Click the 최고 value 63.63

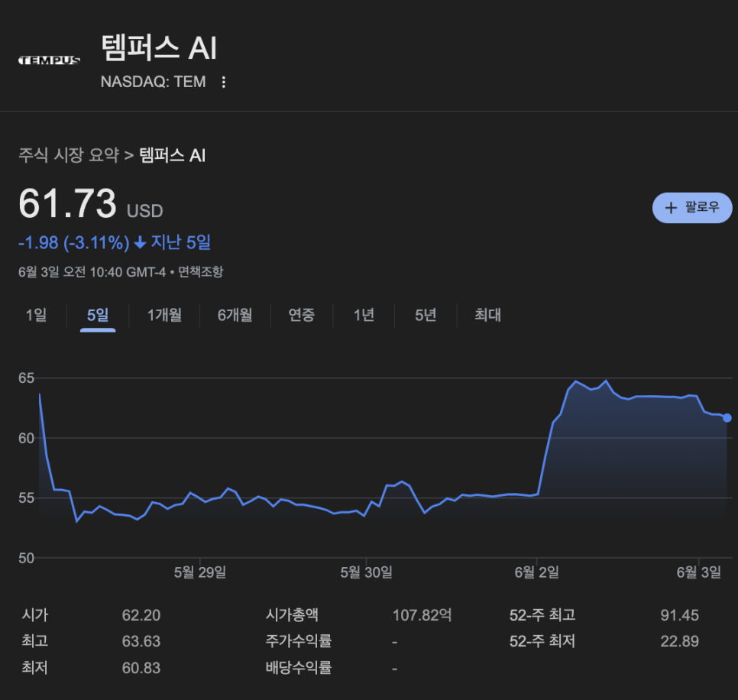click(141, 642)
